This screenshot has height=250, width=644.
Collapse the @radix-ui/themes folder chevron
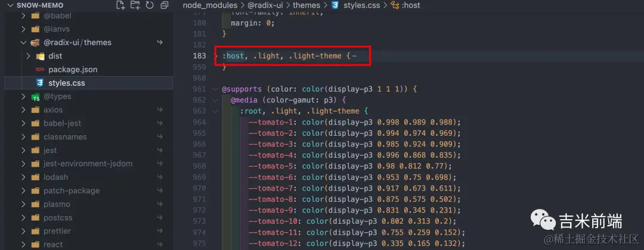tap(23, 43)
